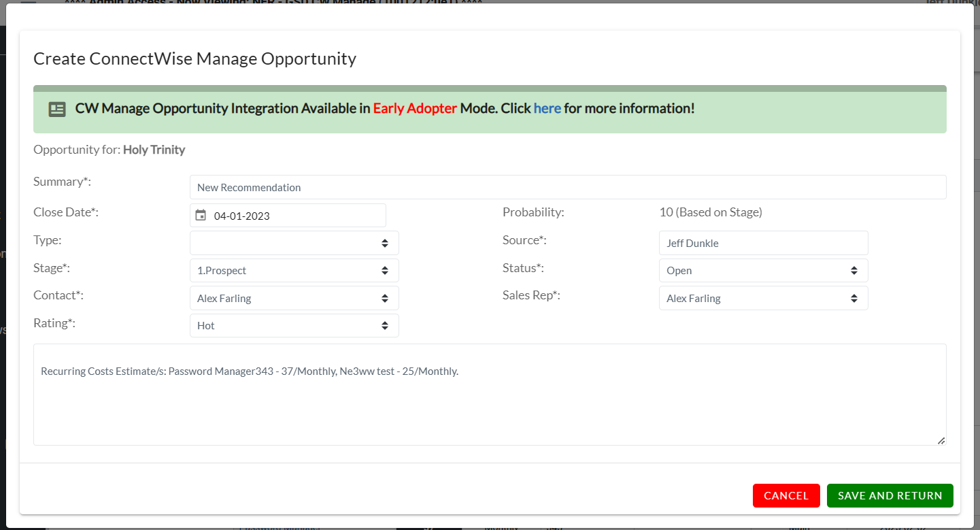Click the textarea resize handle corner
The width and height of the screenshot is (980, 530).
(x=941, y=440)
